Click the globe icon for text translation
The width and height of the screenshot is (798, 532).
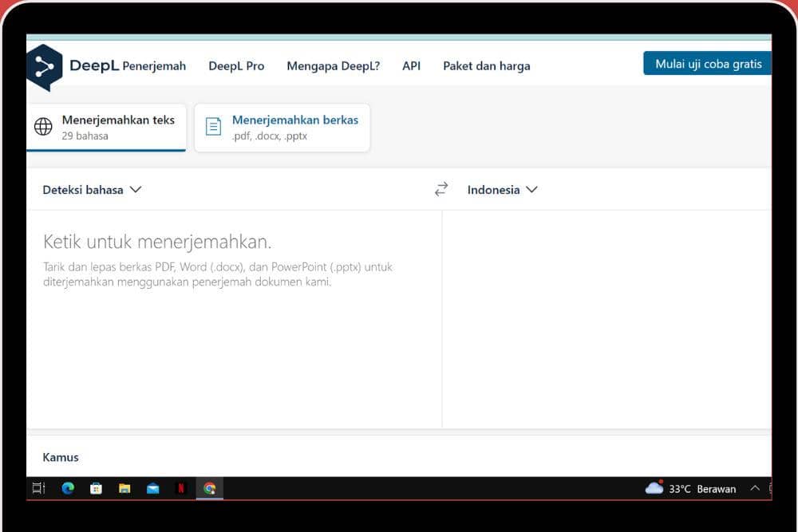click(43, 127)
